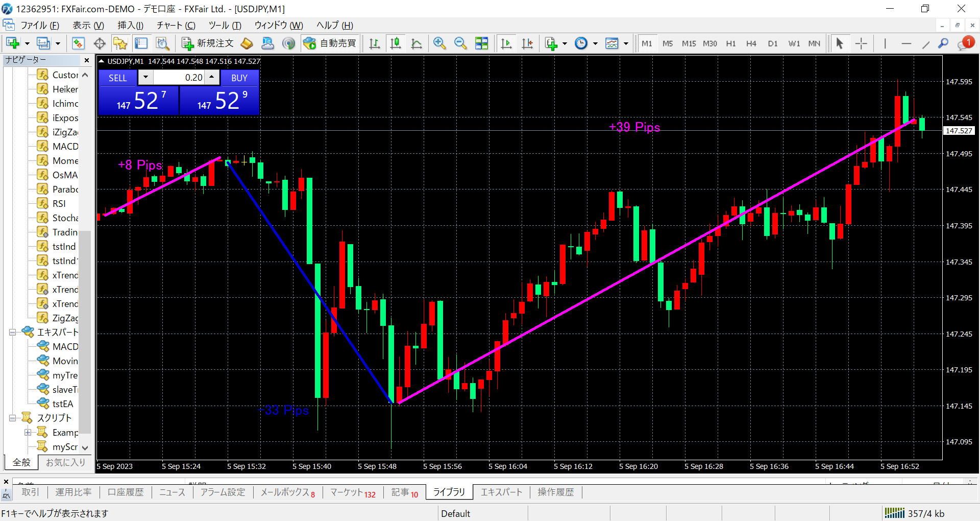980x521 pixels.
Task: Draw a horizontal line tool
Action: (x=906, y=43)
